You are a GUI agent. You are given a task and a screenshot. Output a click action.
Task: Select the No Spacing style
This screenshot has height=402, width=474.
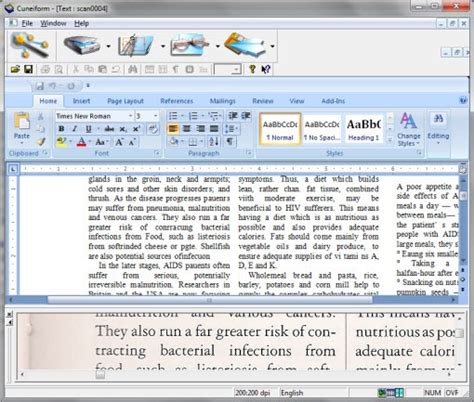point(322,129)
